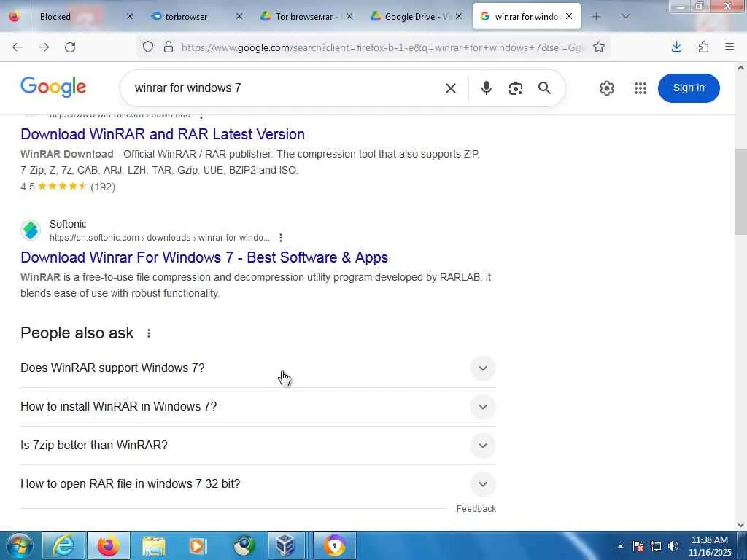This screenshot has height=560, width=747.
Task: Open Windows Media Player taskbar icon
Action: tap(197, 545)
